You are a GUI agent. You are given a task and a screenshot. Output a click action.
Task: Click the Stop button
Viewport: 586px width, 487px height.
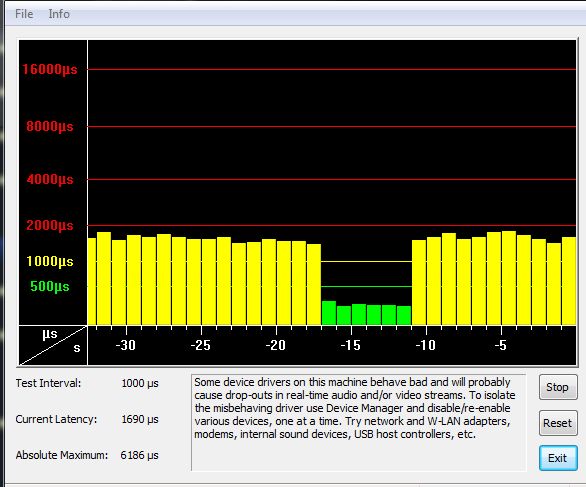(558, 387)
